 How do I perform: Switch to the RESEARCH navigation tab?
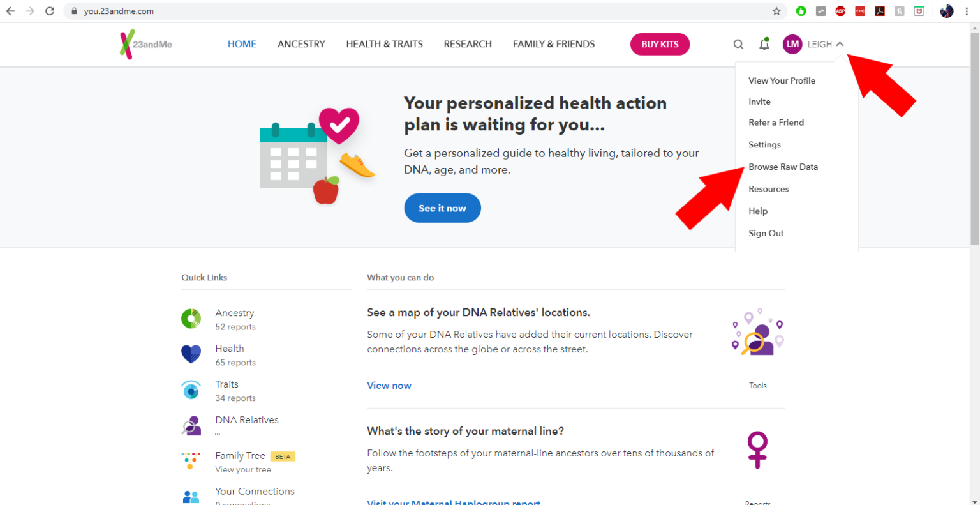point(468,44)
